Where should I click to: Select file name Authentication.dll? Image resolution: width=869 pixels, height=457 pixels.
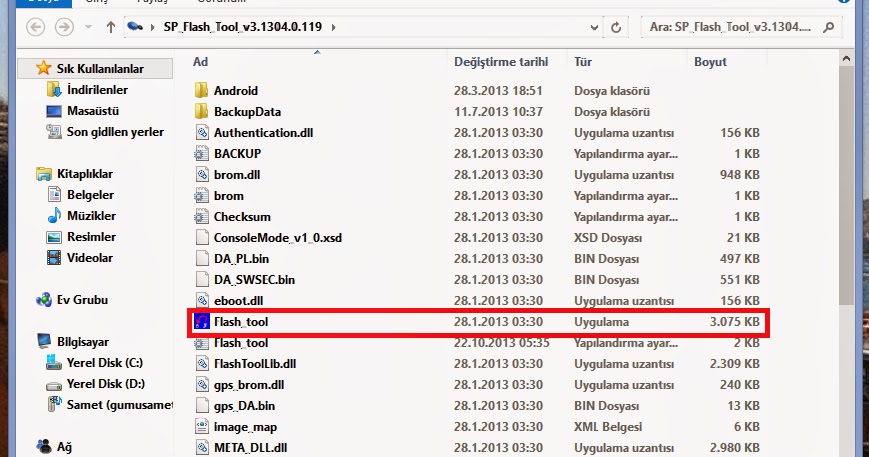coord(263,132)
